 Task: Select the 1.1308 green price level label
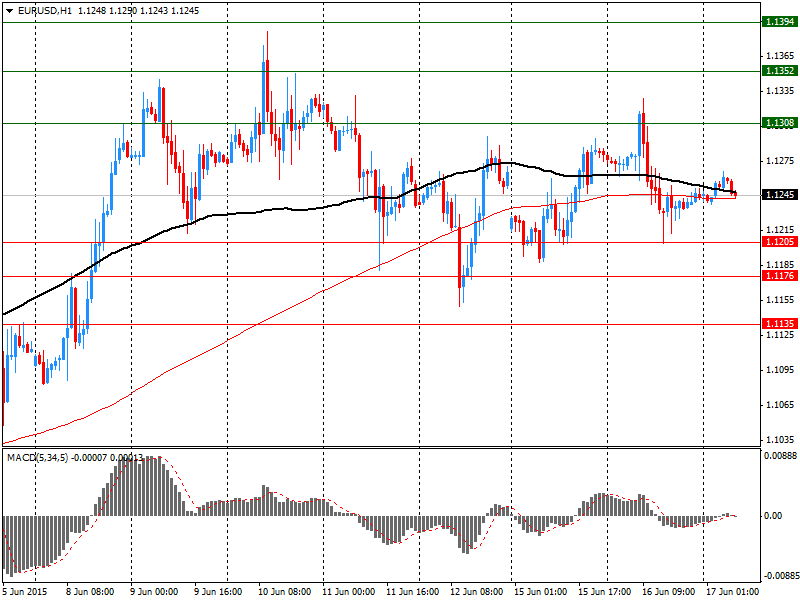780,123
